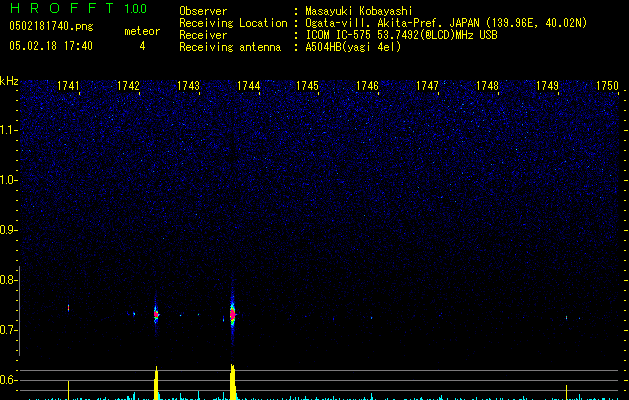Click the 1744 time axis label
Image resolution: width=629 pixels, height=400 pixels.
pyautogui.click(x=248, y=86)
